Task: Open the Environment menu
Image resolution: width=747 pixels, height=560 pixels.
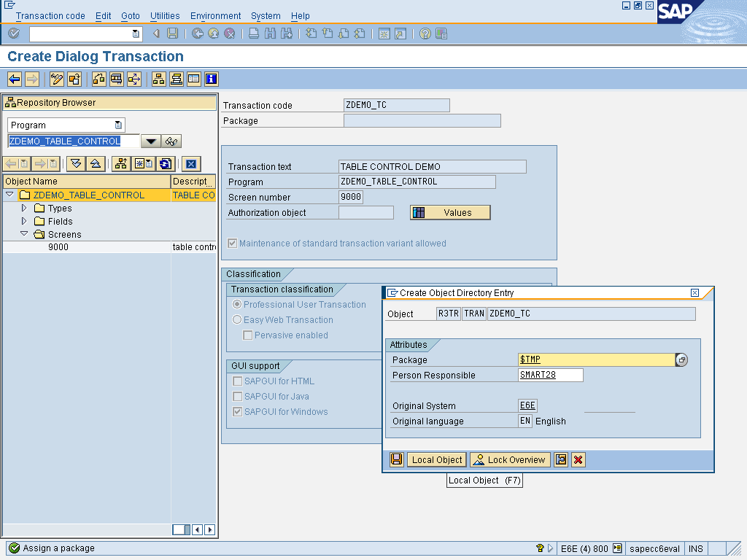Action: coord(215,15)
